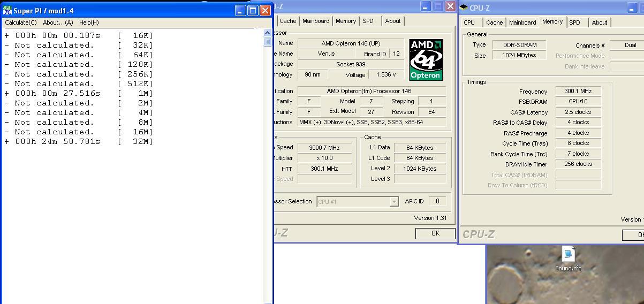644x304 pixels.
Task: Click the Voltage value 1.536 v
Action: click(x=386, y=75)
